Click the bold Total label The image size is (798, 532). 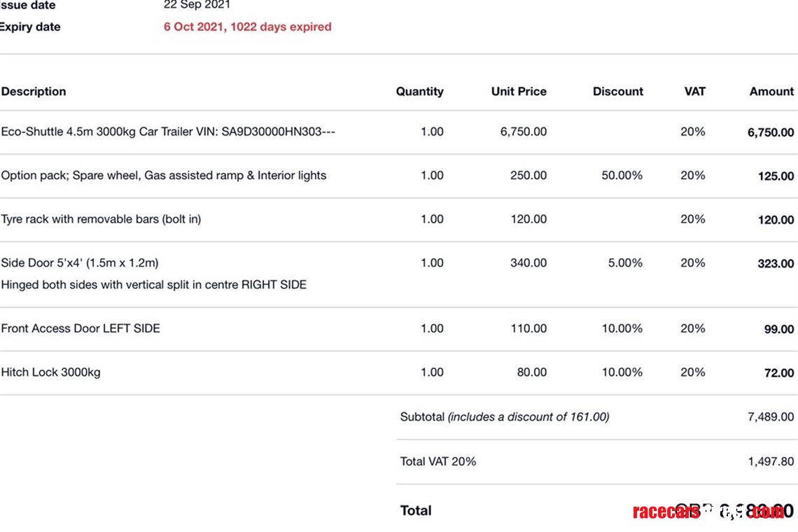click(x=416, y=511)
